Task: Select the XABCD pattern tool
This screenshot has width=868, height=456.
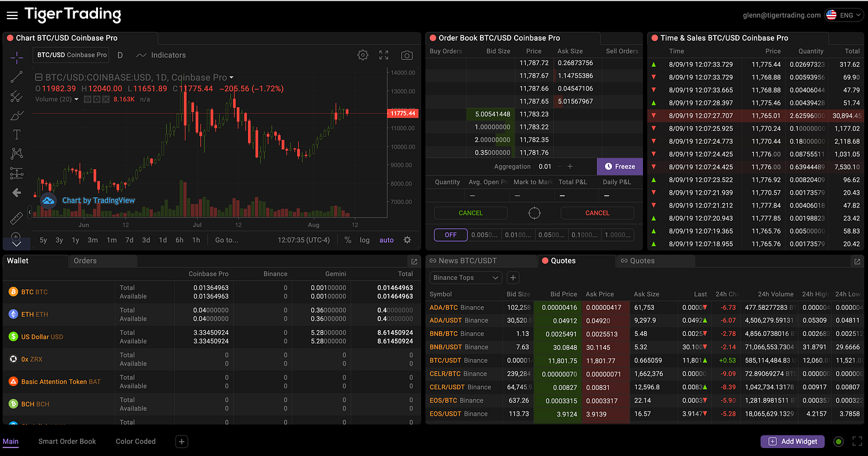Action: click(x=17, y=154)
